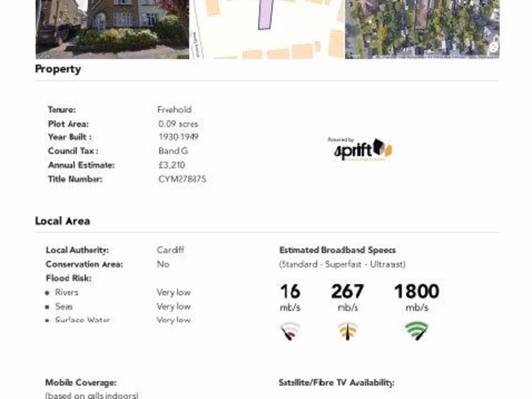Click the Sprift logo
The width and height of the screenshot is (532, 399).
362,150
